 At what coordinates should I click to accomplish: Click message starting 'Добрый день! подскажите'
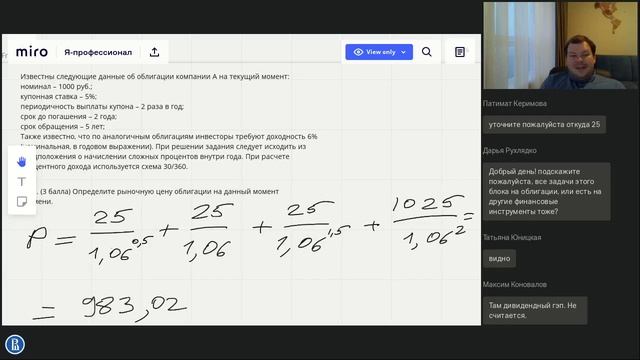[x=547, y=191]
